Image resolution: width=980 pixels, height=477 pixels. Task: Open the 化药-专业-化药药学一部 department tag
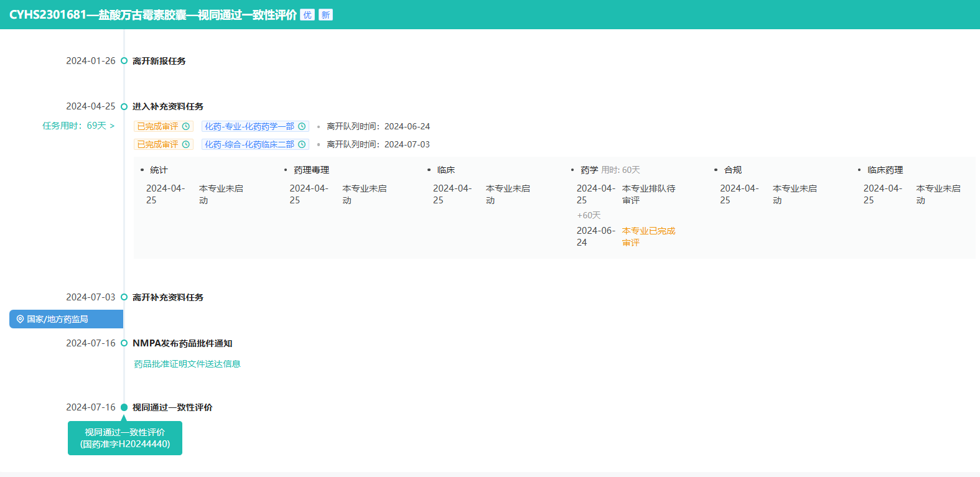[255, 126]
